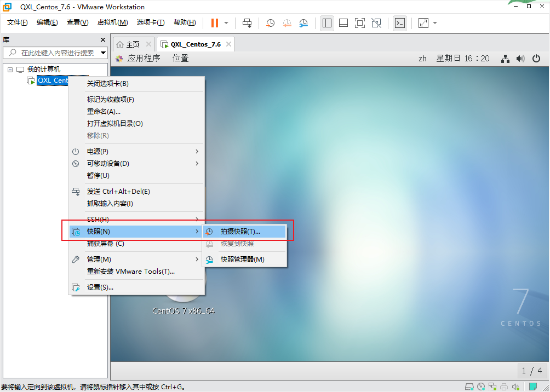Click the hard disk status bar icon

click(x=469, y=387)
